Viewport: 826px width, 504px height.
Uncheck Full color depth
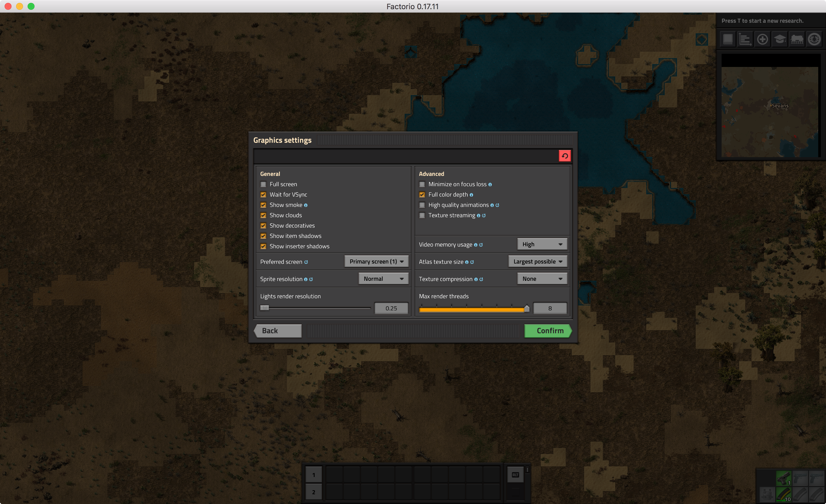point(422,195)
